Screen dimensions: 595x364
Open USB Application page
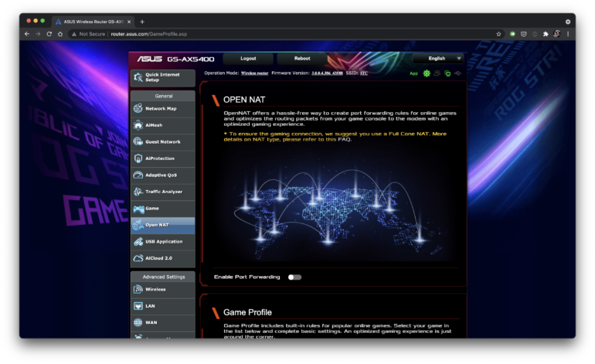(x=163, y=242)
